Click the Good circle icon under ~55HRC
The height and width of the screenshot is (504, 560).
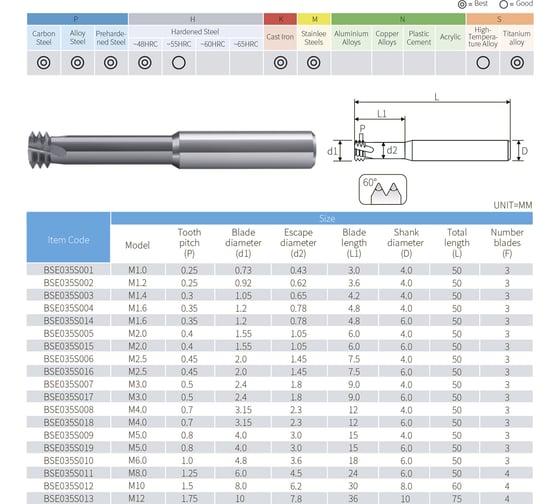[x=179, y=63]
